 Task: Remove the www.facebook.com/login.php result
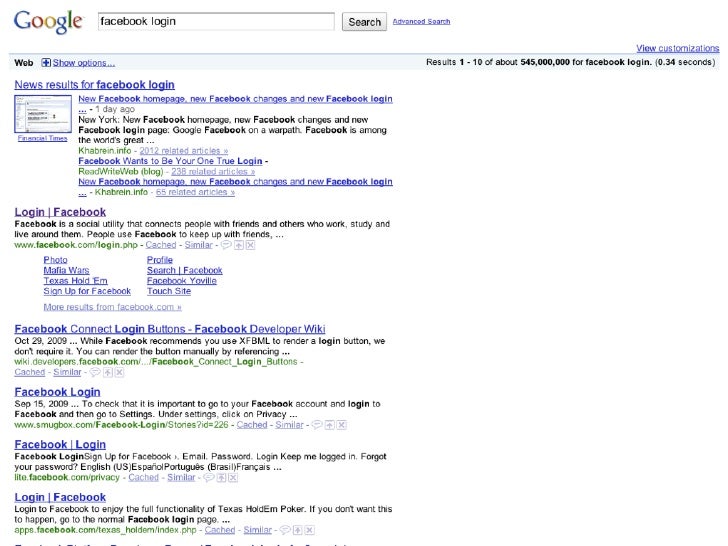pos(250,245)
